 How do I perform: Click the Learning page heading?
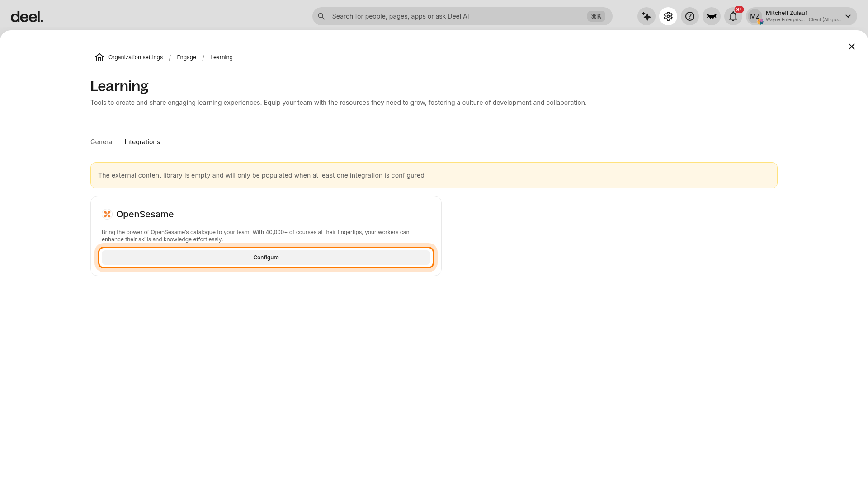tap(119, 86)
